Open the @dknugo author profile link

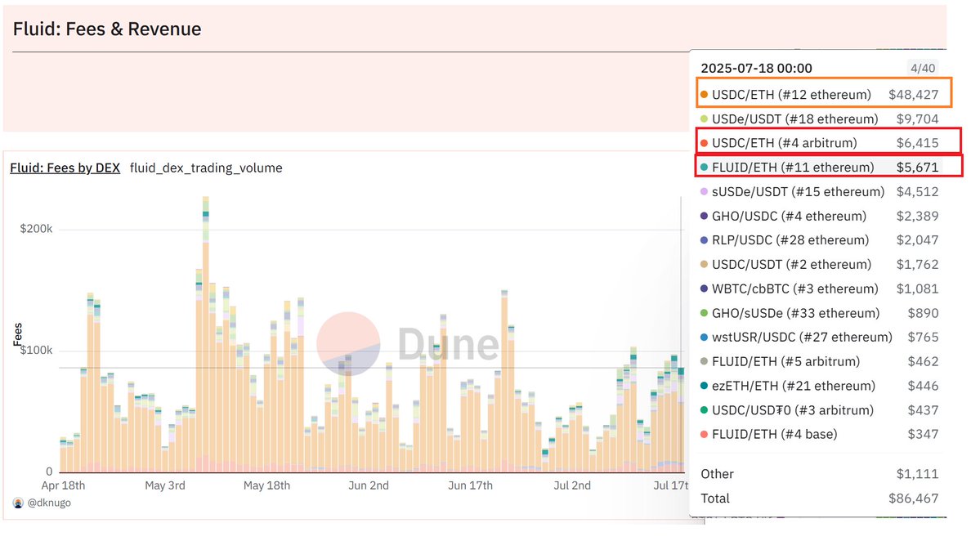49,503
